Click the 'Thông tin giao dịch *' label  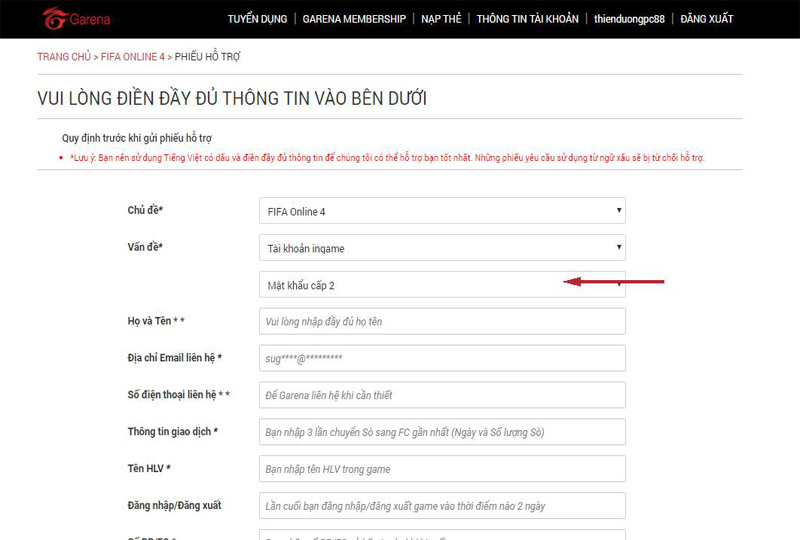(x=173, y=431)
